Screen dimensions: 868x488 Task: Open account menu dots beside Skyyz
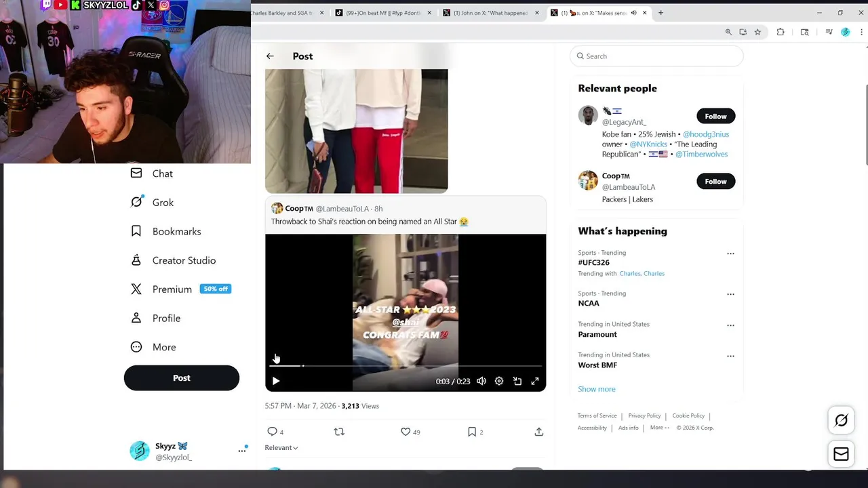pos(242,450)
